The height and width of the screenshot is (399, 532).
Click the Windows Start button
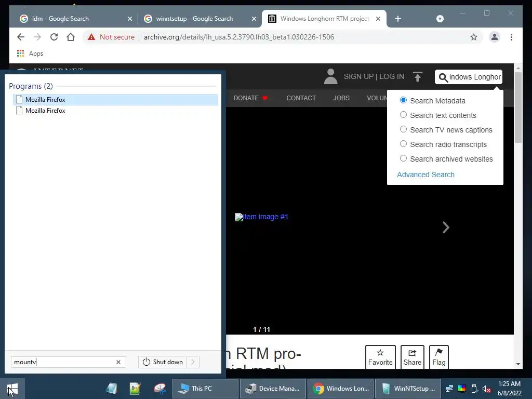tap(12, 389)
